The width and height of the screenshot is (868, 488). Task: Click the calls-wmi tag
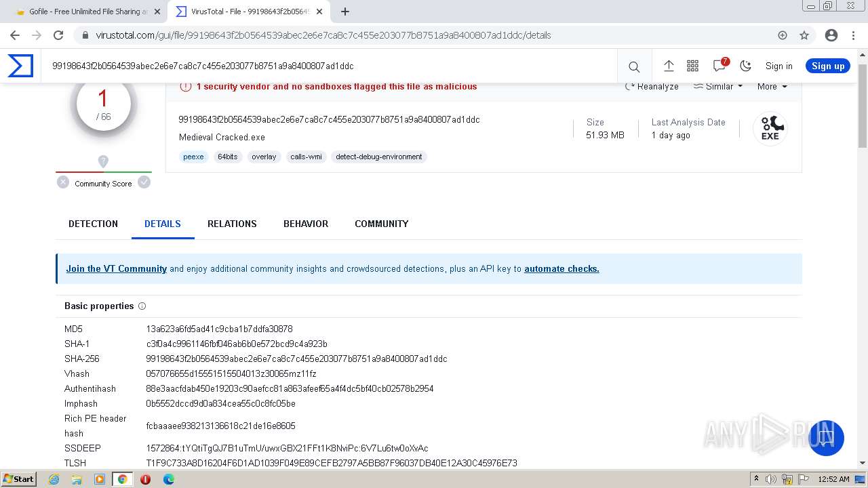(x=306, y=157)
